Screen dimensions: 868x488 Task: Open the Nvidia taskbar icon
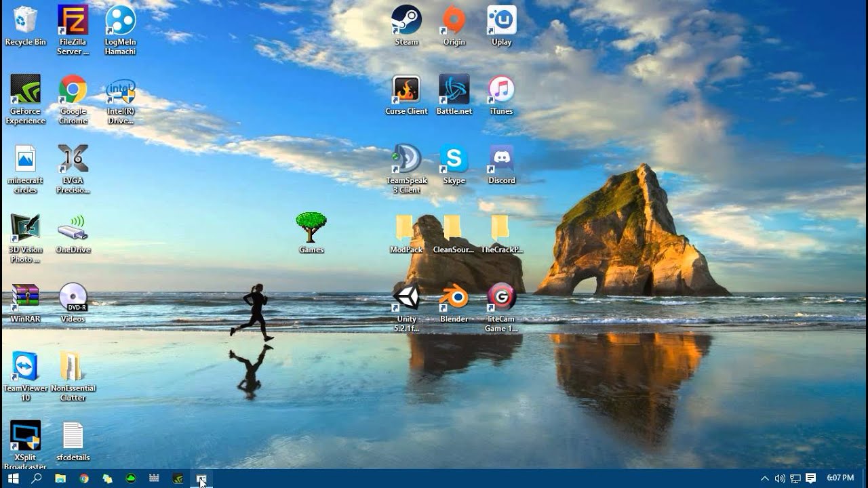(178, 479)
